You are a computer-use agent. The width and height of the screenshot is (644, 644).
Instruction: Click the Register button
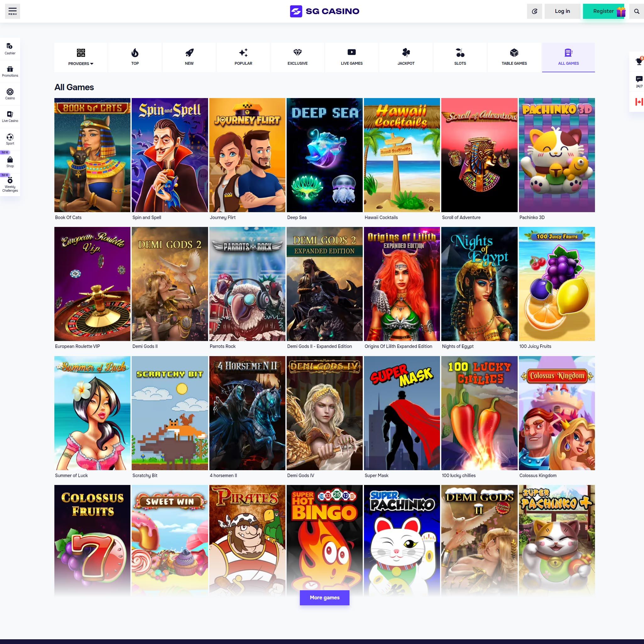pyautogui.click(x=603, y=11)
